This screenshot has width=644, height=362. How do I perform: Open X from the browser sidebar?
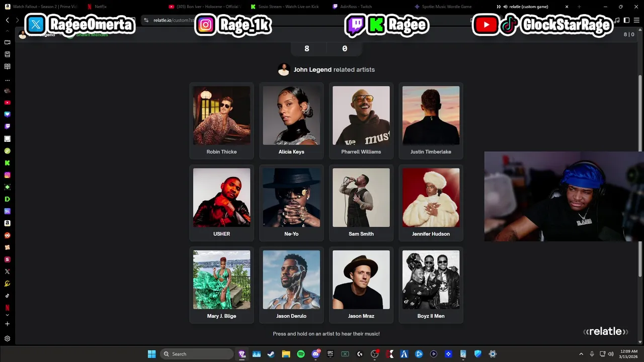7,271
